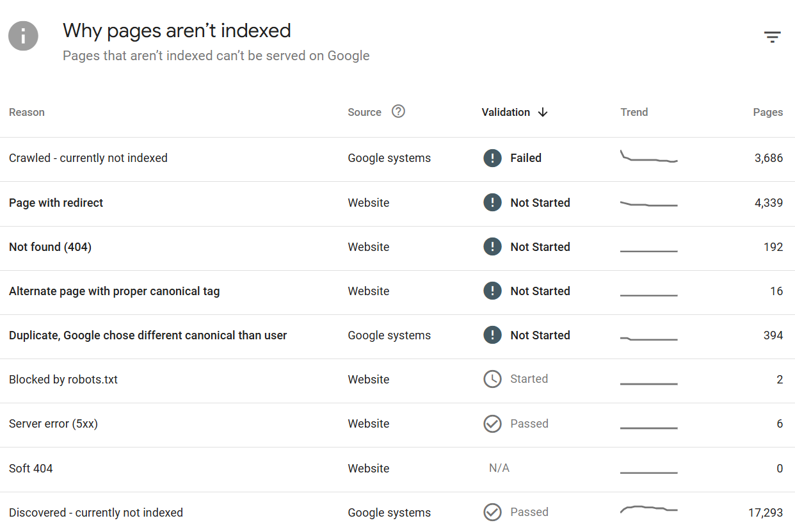
Task: Sort by the Pages column header
Action: [768, 112]
